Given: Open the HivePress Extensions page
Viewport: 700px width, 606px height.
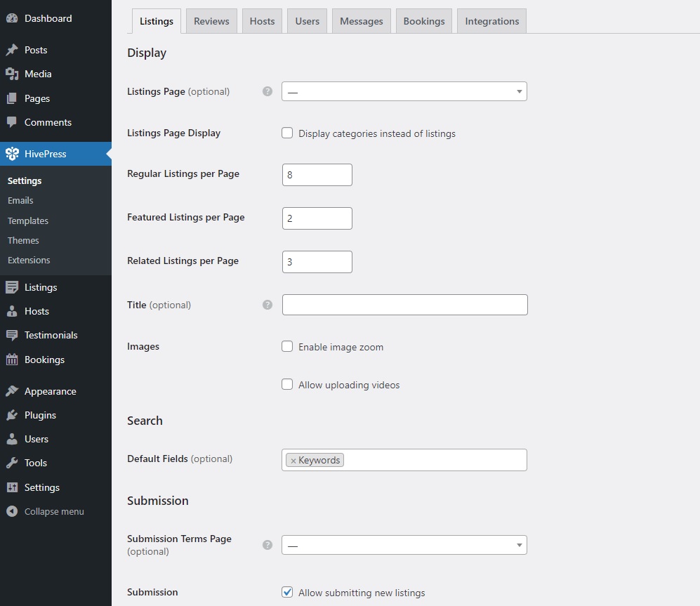Looking at the screenshot, I should (x=28, y=260).
